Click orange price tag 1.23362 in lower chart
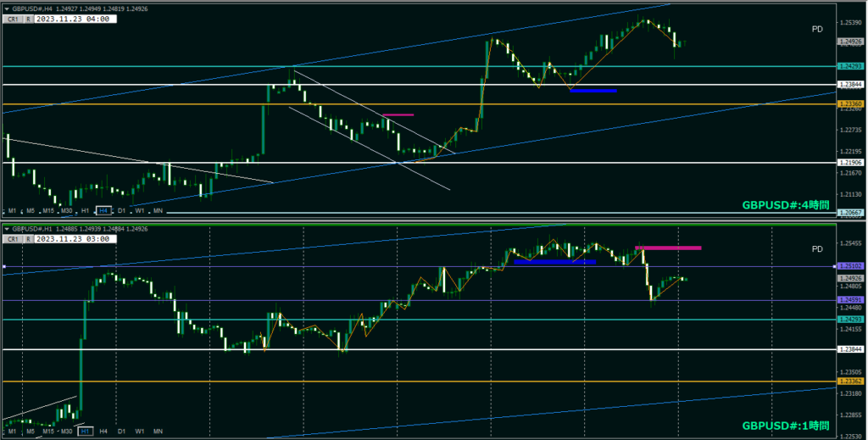The image size is (868, 440). [x=850, y=382]
